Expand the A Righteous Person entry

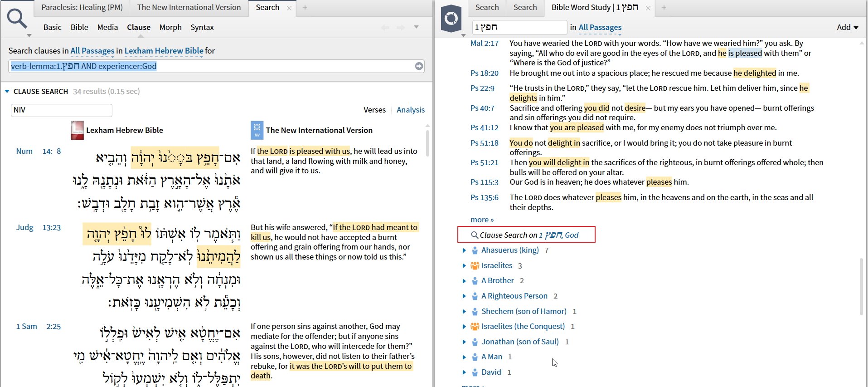464,296
